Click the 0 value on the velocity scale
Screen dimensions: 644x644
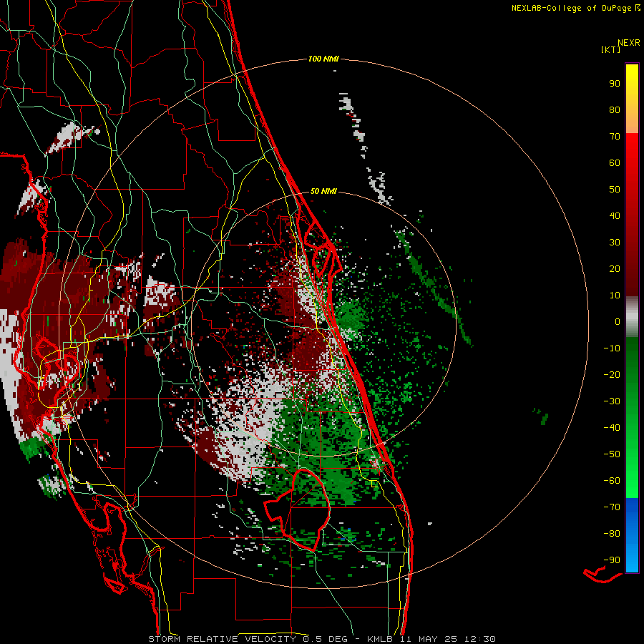coord(618,321)
